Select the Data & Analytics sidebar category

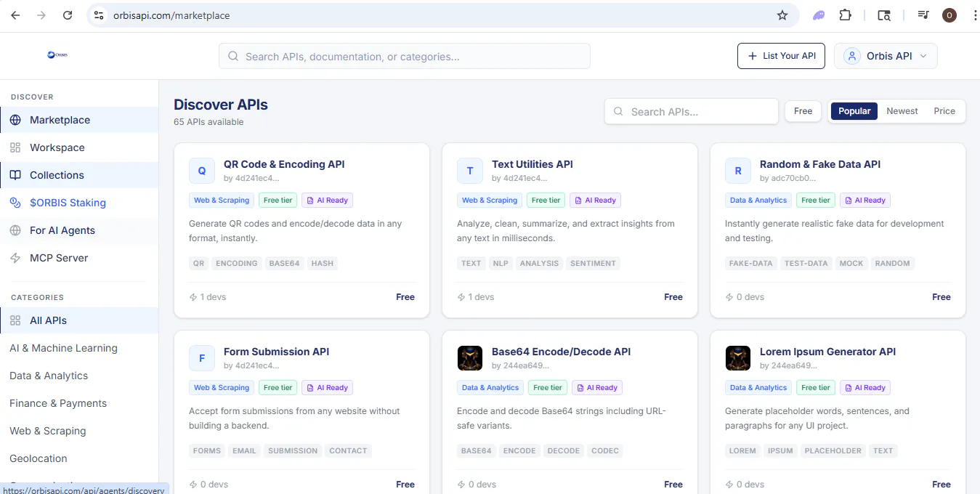tap(49, 376)
